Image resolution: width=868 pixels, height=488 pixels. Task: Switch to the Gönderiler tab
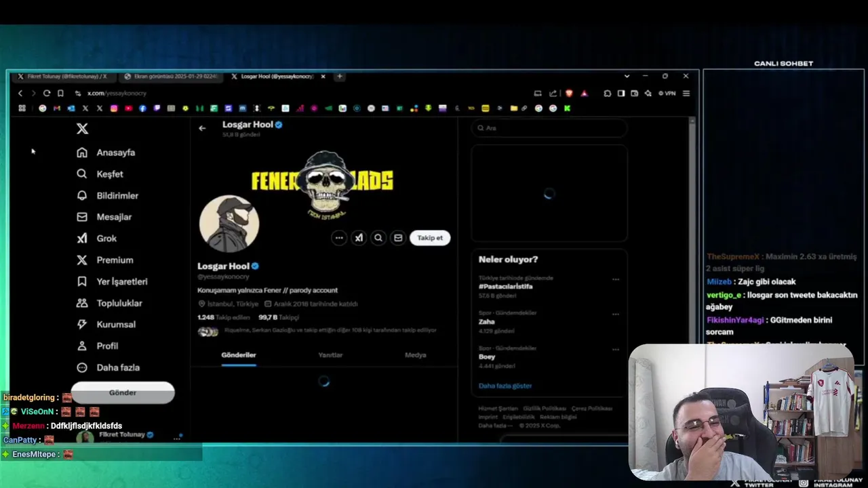pos(239,355)
